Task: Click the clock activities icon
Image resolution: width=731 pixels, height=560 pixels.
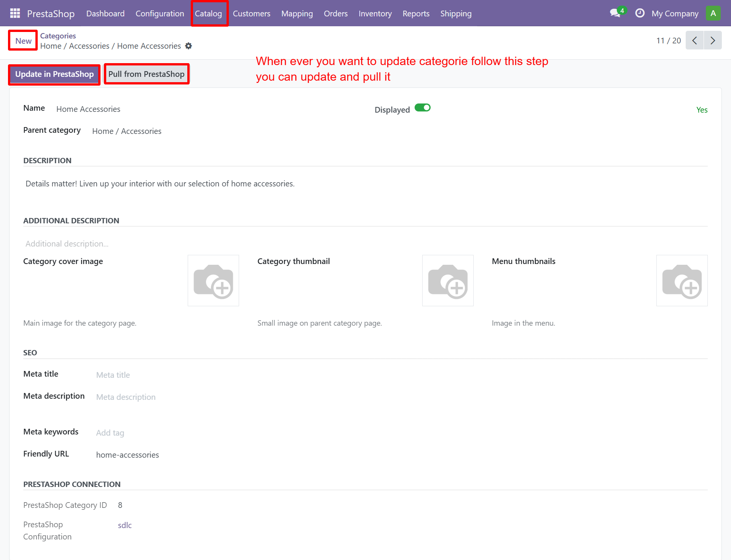Action: pos(640,13)
